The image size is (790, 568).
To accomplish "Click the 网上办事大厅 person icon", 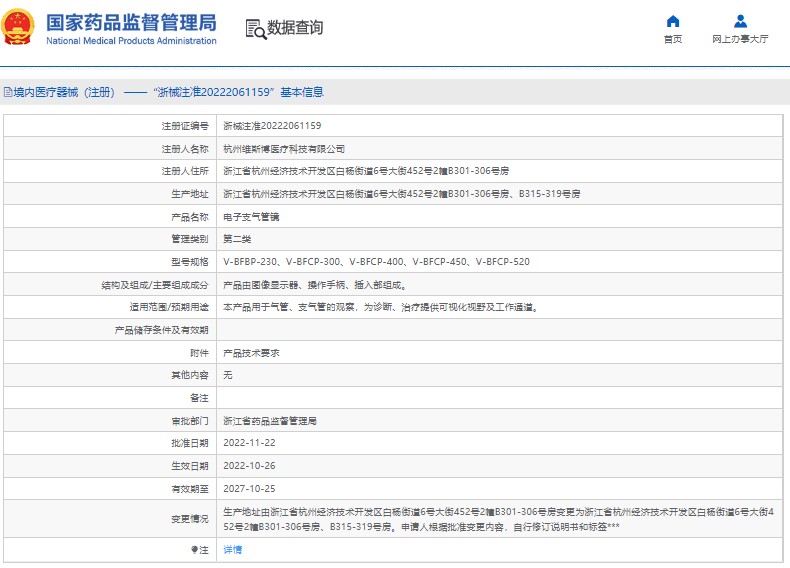I will [740, 21].
